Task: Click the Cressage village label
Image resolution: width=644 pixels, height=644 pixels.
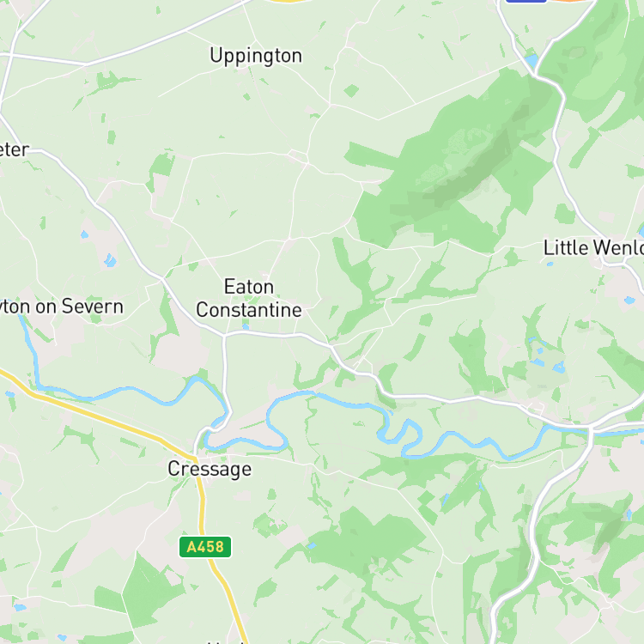Action: tap(210, 469)
